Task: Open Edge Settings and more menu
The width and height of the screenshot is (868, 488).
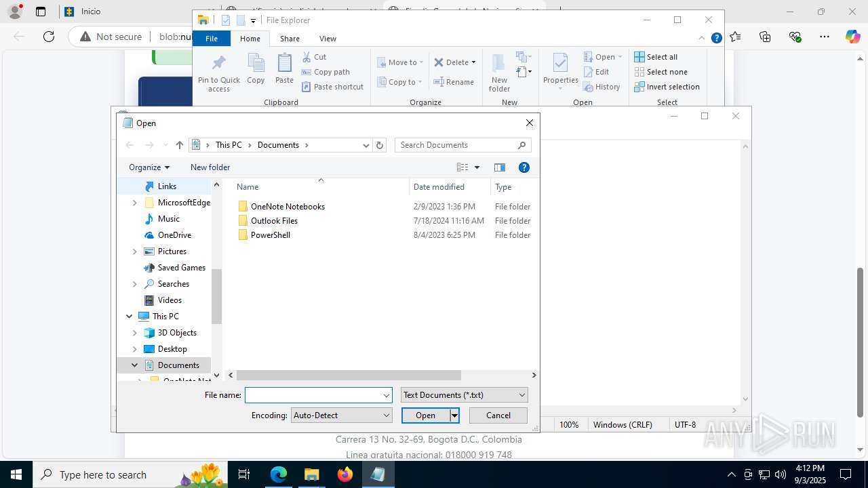Action: [824, 37]
